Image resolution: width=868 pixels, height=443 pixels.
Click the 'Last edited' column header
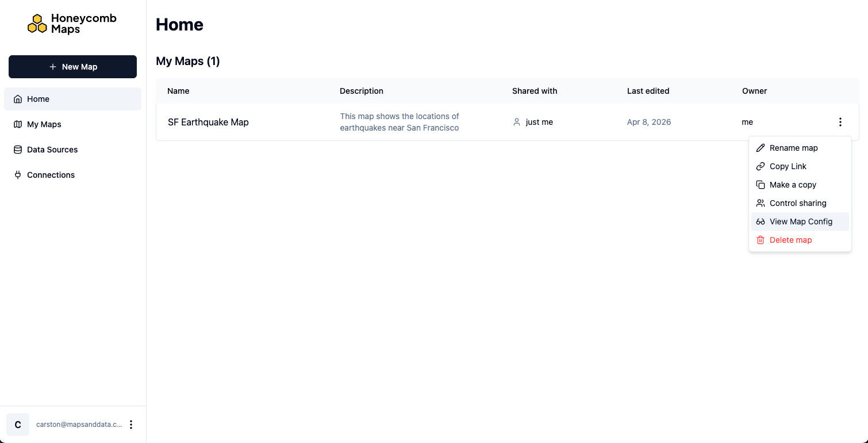(x=648, y=91)
